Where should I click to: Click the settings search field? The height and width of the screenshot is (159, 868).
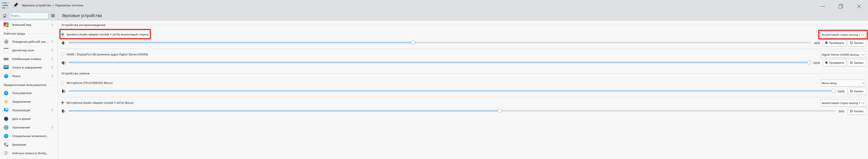29,16
